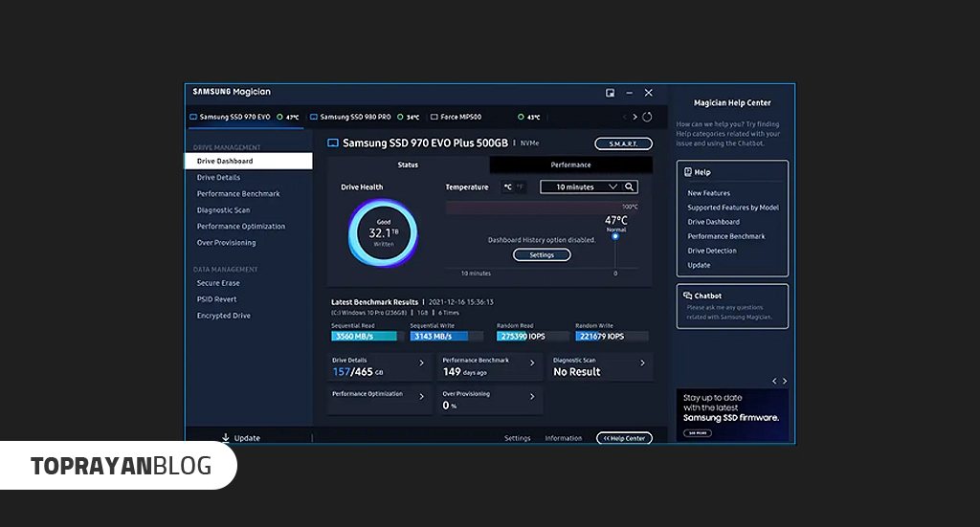Open Information in the bottom bar

563,438
